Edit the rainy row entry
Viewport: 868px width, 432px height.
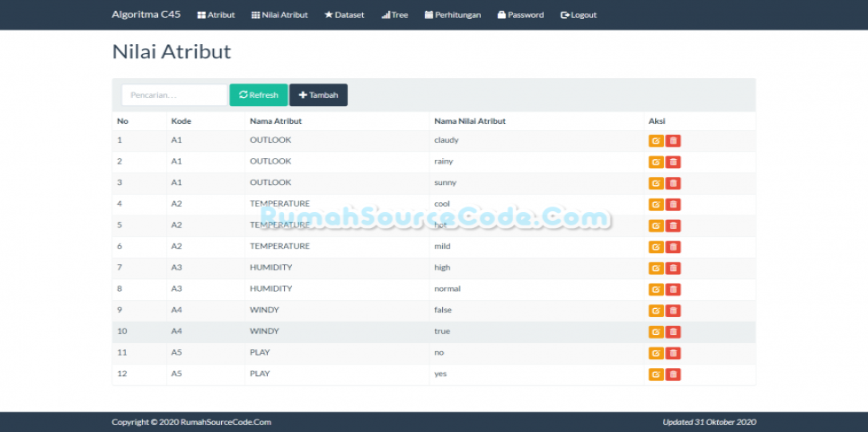(656, 162)
